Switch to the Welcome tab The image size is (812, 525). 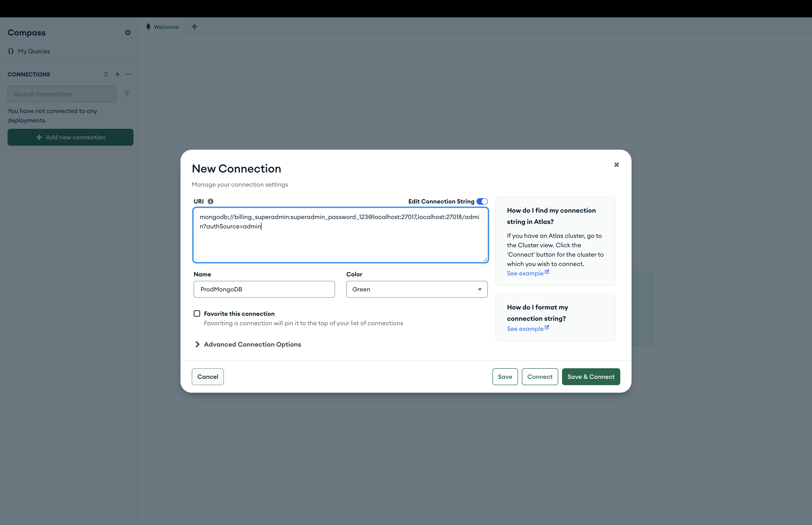coord(166,27)
